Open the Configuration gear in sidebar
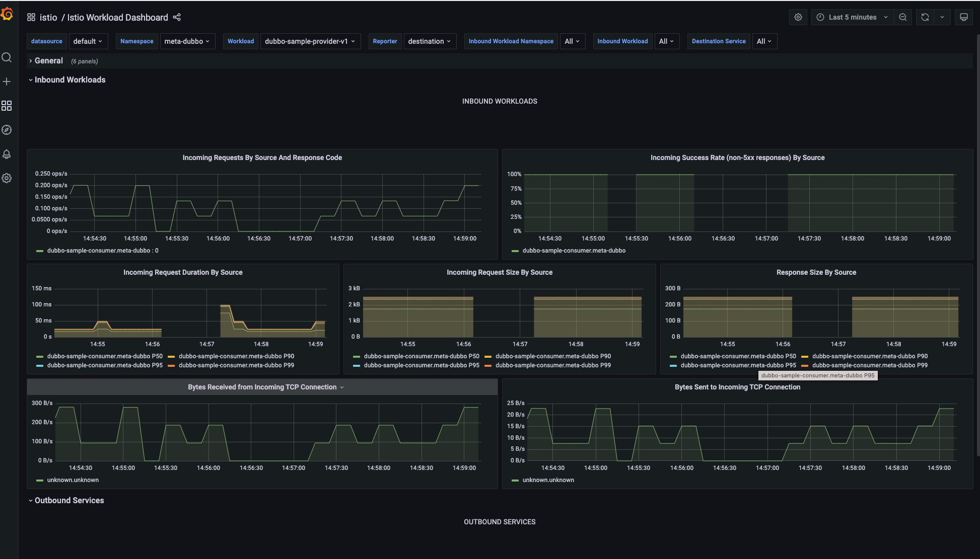The image size is (980, 559). coord(7,178)
